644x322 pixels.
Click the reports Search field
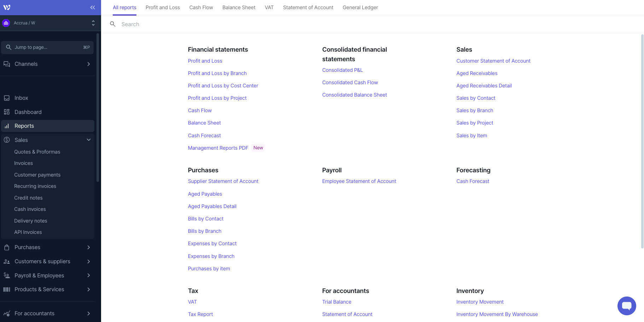[x=247, y=24]
